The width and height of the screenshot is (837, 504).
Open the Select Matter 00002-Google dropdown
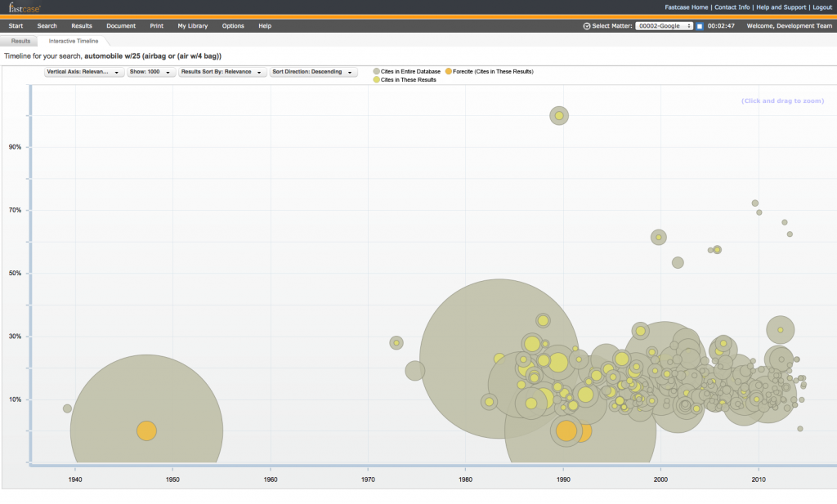[x=664, y=26]
